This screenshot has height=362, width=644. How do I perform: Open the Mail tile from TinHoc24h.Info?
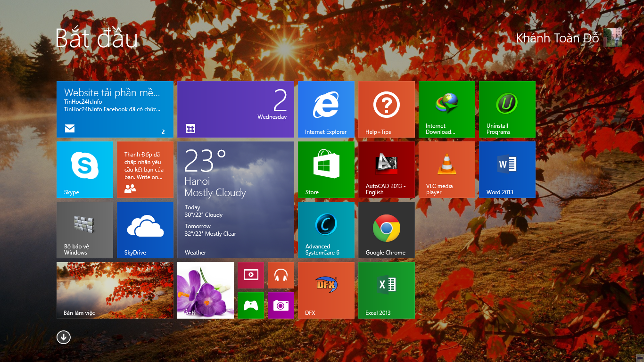tap(115, 109)
